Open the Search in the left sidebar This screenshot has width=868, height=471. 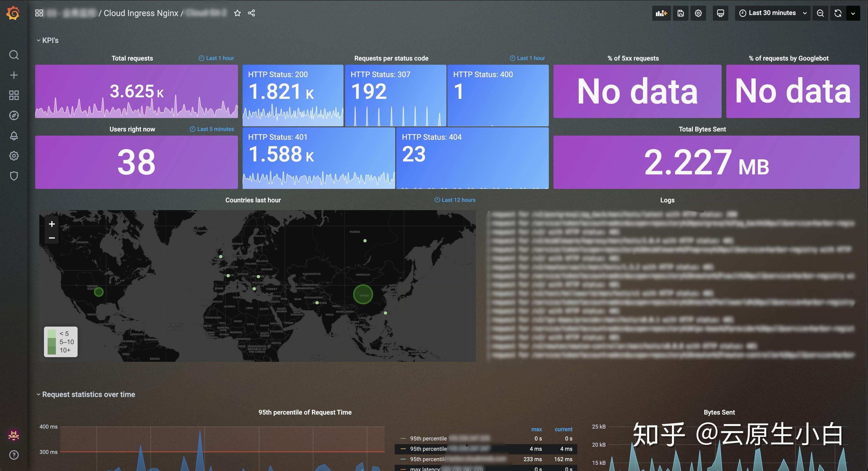tap(14, 55)
